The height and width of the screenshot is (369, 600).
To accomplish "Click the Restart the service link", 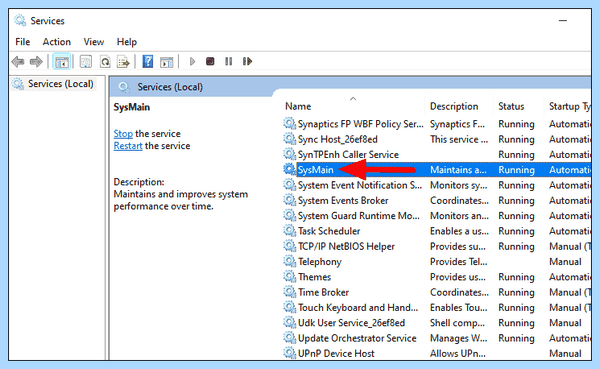I will 128,146.
